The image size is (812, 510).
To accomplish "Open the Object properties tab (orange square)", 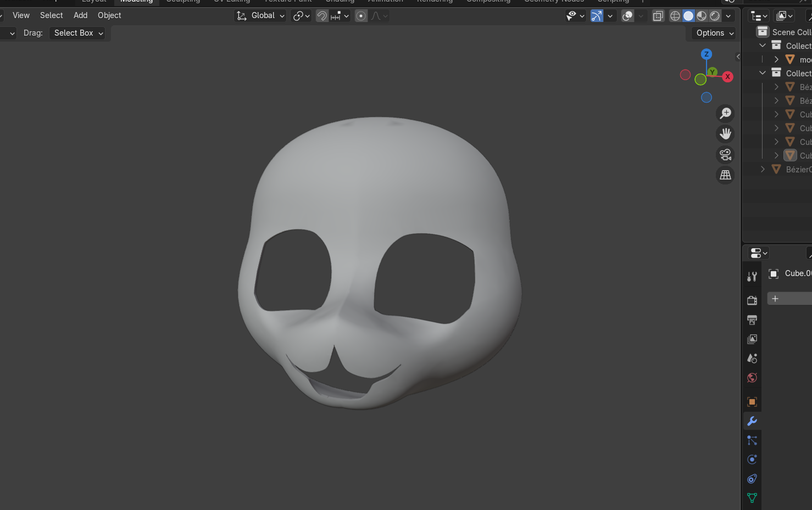I will [752, 402].
